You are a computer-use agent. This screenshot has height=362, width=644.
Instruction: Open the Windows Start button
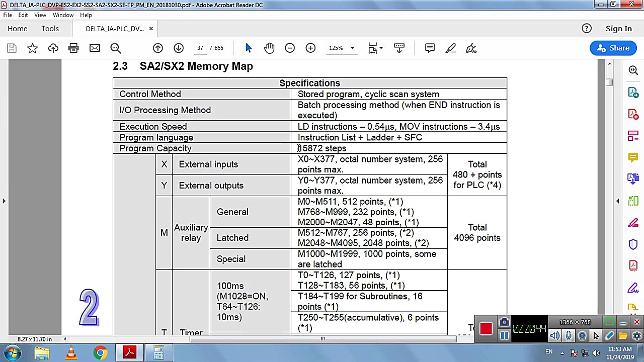click(13, 353)
